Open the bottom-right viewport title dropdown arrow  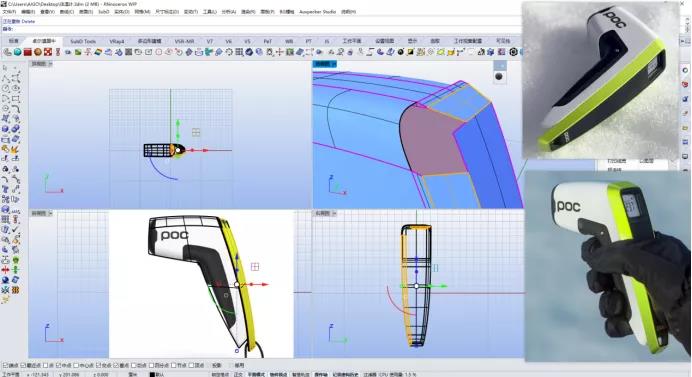point(334,213)
